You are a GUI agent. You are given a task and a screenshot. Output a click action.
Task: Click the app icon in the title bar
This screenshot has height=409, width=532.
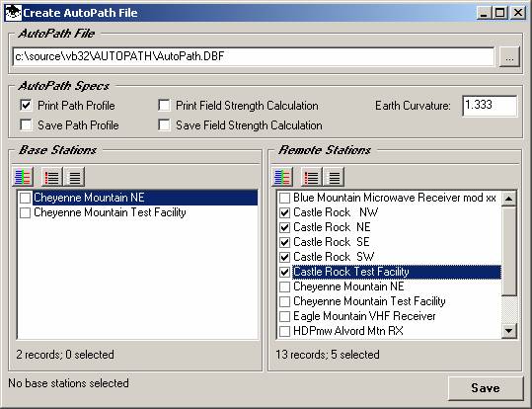coord(14,13)
